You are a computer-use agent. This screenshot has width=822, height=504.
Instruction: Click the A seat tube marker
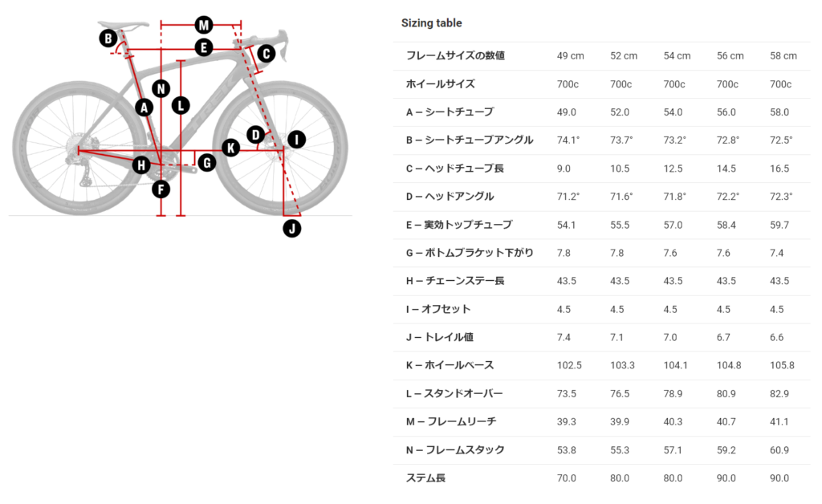[x=144, y=107]
